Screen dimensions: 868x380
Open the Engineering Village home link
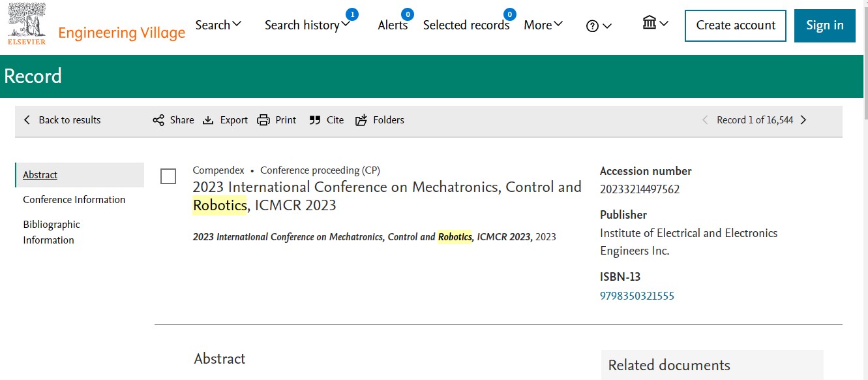(122, 33)
